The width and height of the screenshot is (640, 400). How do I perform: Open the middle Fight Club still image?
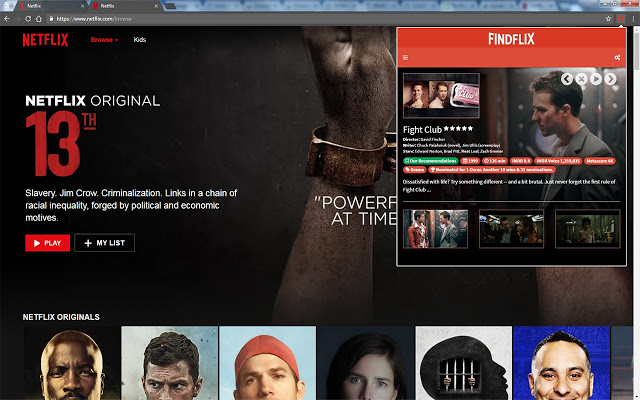pyautogui.click(x=511, y=229)
